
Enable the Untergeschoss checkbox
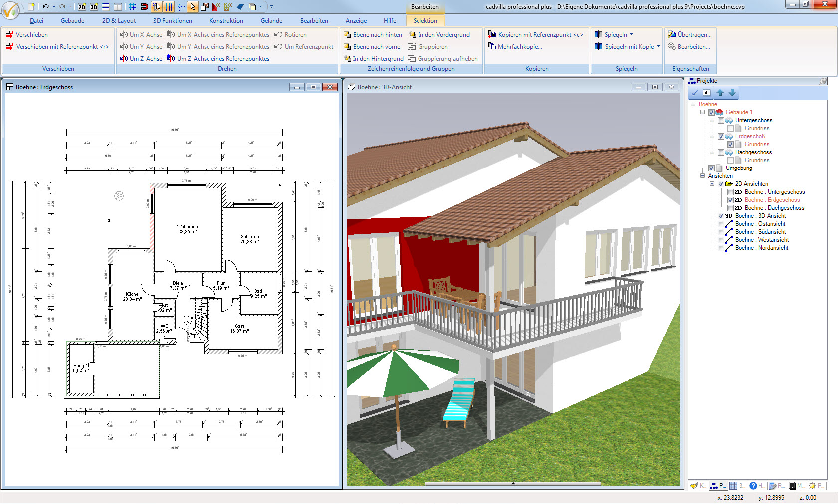point(721,120)
